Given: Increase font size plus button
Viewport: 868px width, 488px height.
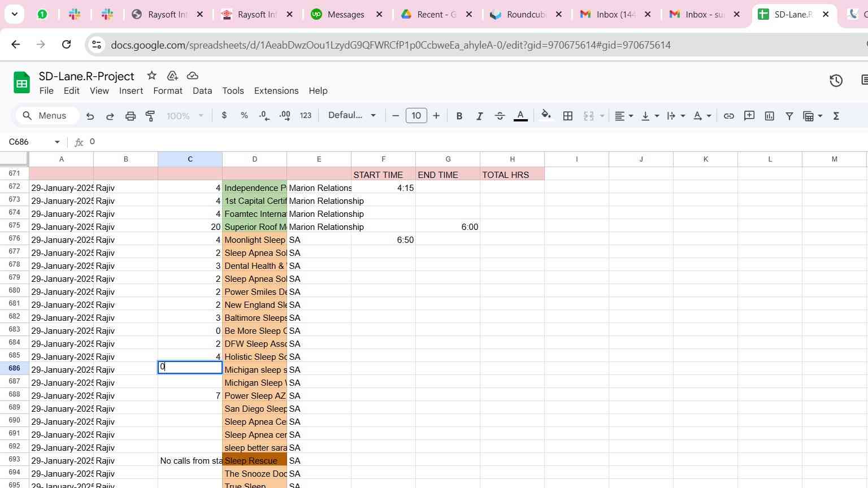Looking at the screenshot, I should point(436,116).
